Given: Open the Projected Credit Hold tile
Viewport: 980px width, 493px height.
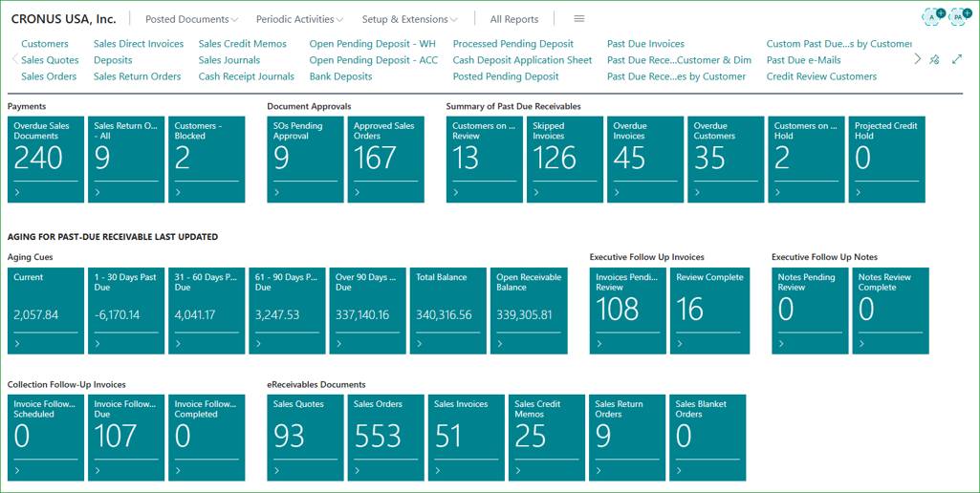Looking at the screenshot, I should (x=887, y=160).
